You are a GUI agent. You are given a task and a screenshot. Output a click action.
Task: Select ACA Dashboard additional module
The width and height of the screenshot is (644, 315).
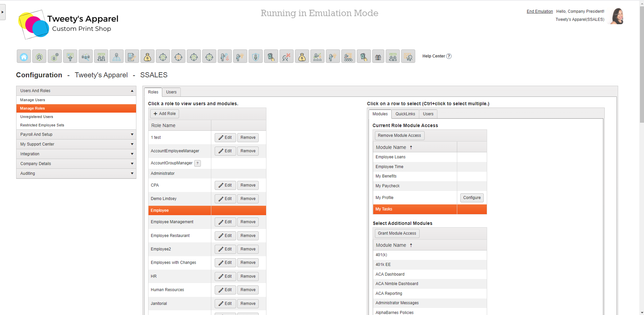(430, 274)
